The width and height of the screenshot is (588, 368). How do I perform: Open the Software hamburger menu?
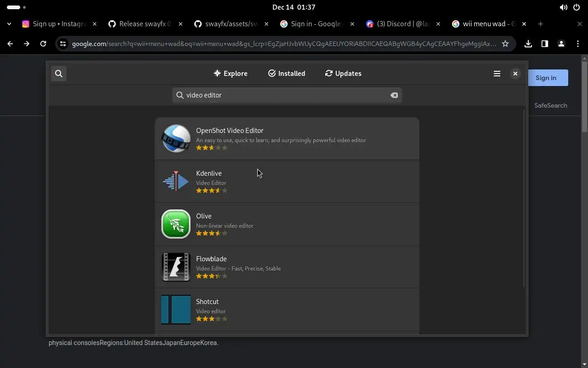tap(497, 74)
